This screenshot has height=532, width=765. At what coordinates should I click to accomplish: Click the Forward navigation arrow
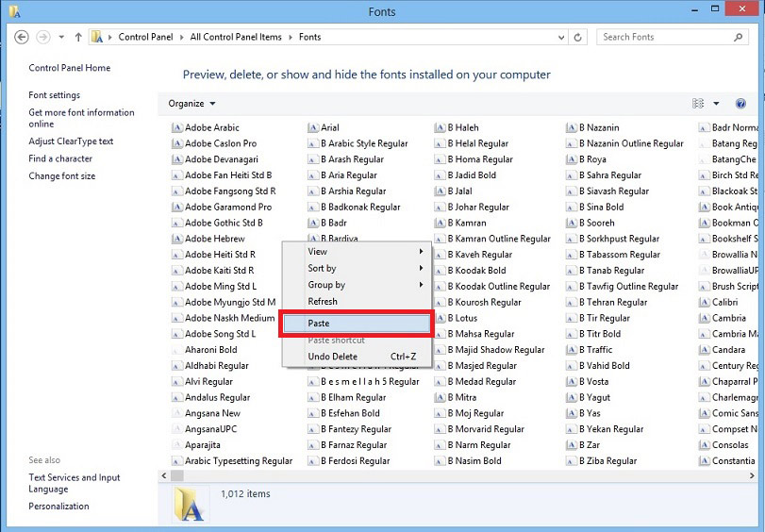pyautogui.click(x=43, y=37)
